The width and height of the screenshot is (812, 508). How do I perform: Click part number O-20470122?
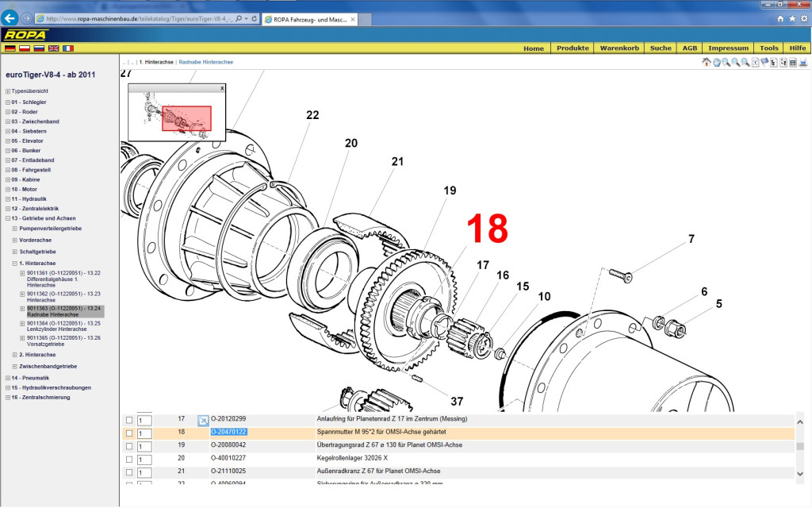tap(228, 433)
